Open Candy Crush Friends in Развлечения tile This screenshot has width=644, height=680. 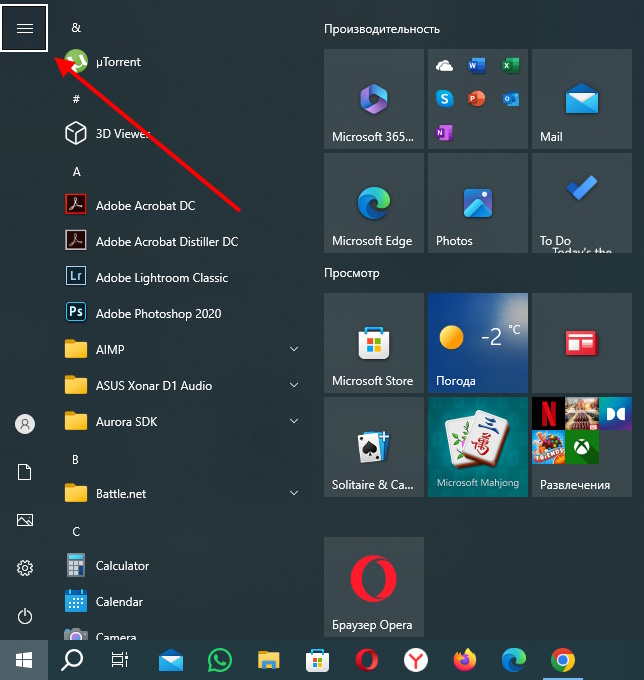coord(549,447)
